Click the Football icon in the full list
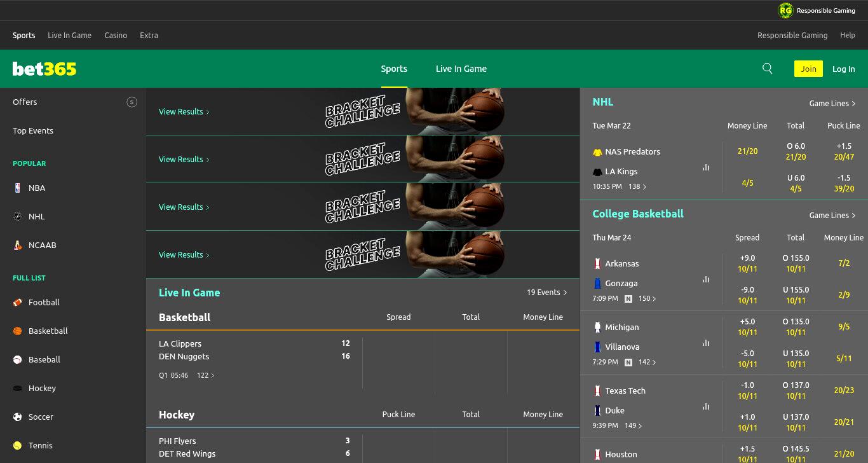 tap(17, 302)
